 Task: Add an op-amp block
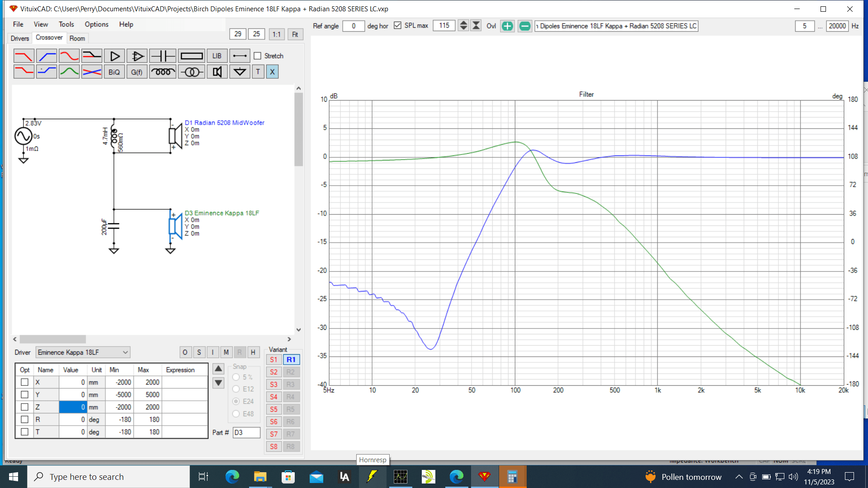[137, 56]
